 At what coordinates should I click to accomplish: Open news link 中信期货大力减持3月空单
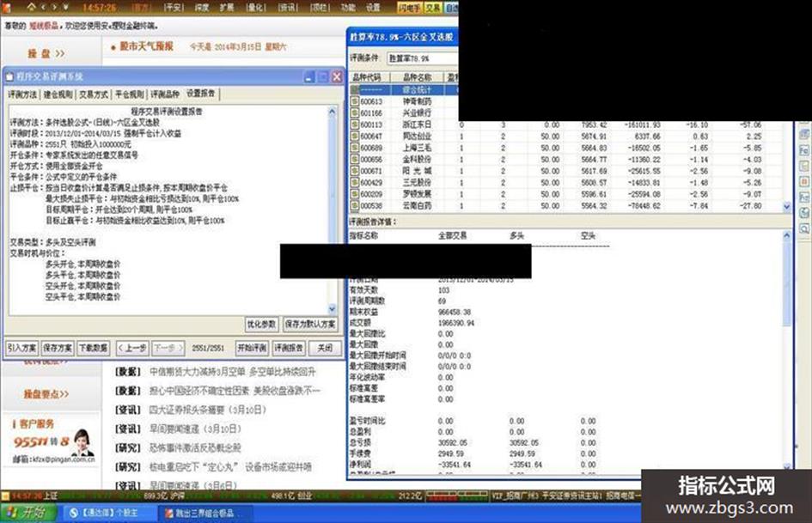click(x=233, y=372)
